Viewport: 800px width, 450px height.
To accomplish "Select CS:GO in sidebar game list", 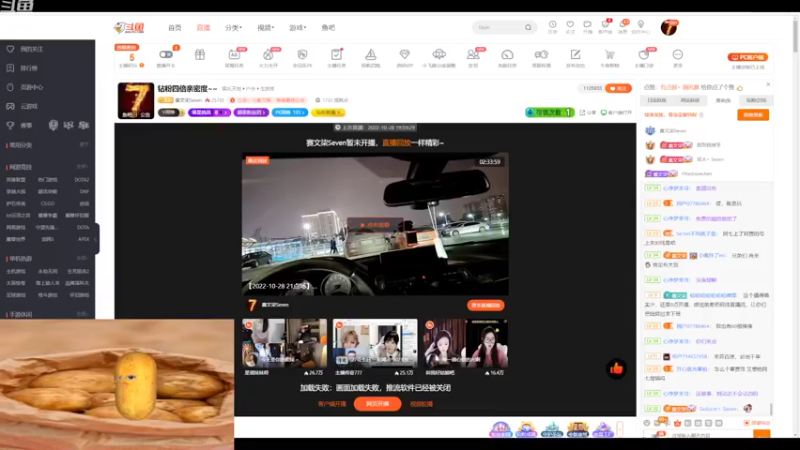I will point(47,204).
